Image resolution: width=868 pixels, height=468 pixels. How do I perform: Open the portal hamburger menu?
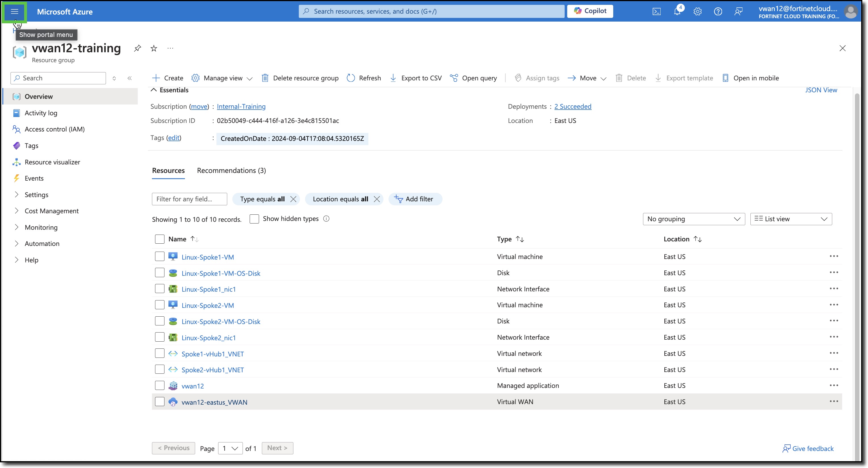point(14,12)
